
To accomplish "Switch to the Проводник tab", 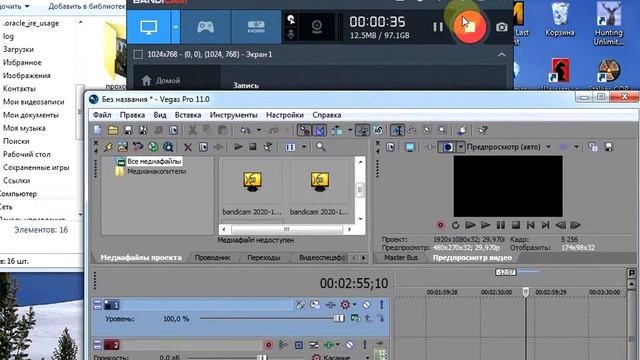I will [212, 258].
